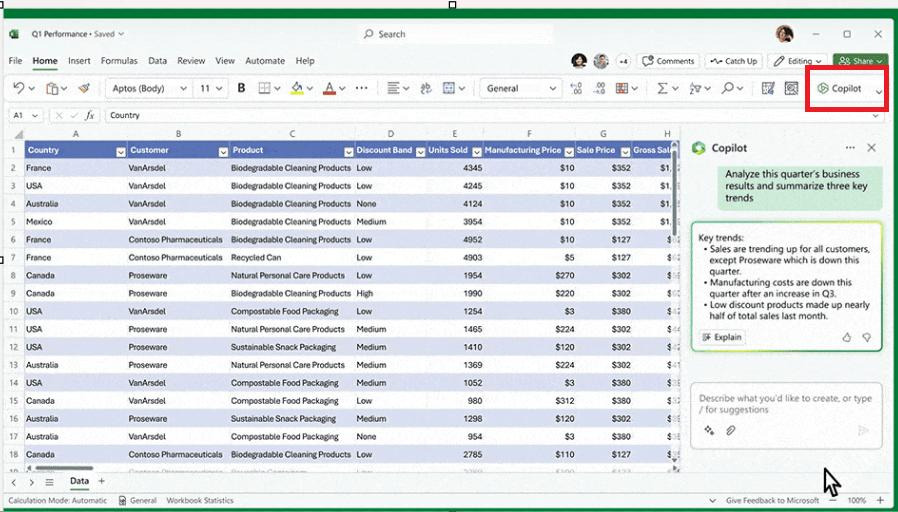This screenshot has height=512, width=898.
Task: Open the Country column filter dropdown
Action: 120,152
